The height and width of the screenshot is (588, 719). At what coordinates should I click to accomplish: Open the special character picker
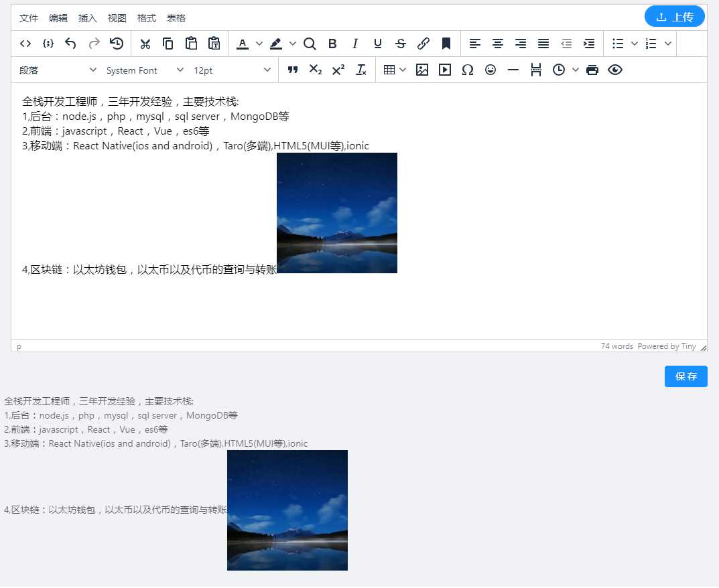click(x=468, y=70)
